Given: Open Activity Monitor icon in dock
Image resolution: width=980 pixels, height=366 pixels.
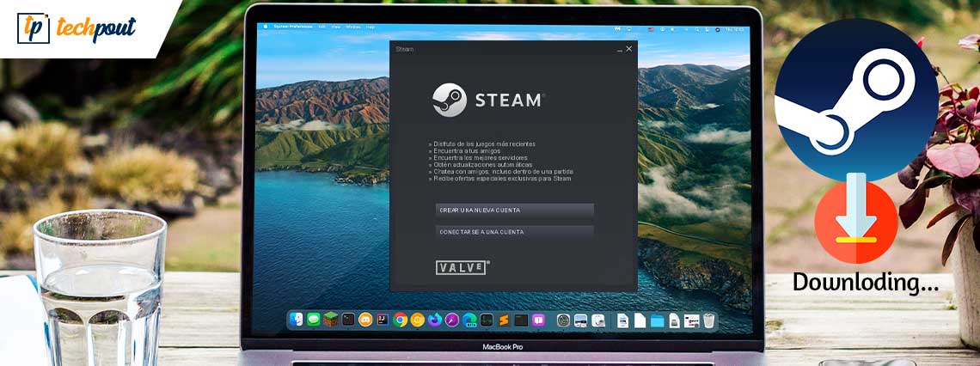Looking at the screenshot, I should pyautogui.click(x=487, y=320).
